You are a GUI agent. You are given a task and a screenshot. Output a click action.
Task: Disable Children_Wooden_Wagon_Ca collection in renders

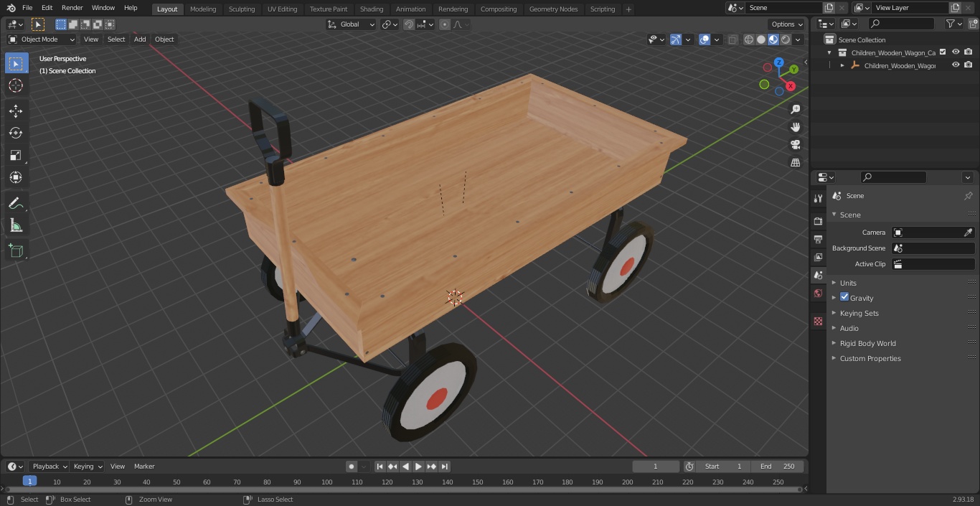coord(969,52)
